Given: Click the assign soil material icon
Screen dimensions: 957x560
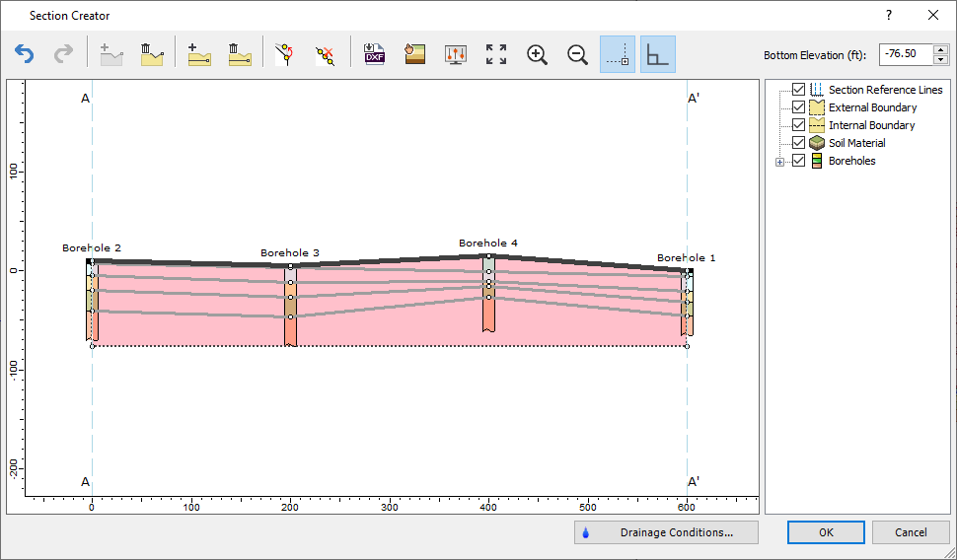Looking at the screenshot, I should [x=415, y=54].
